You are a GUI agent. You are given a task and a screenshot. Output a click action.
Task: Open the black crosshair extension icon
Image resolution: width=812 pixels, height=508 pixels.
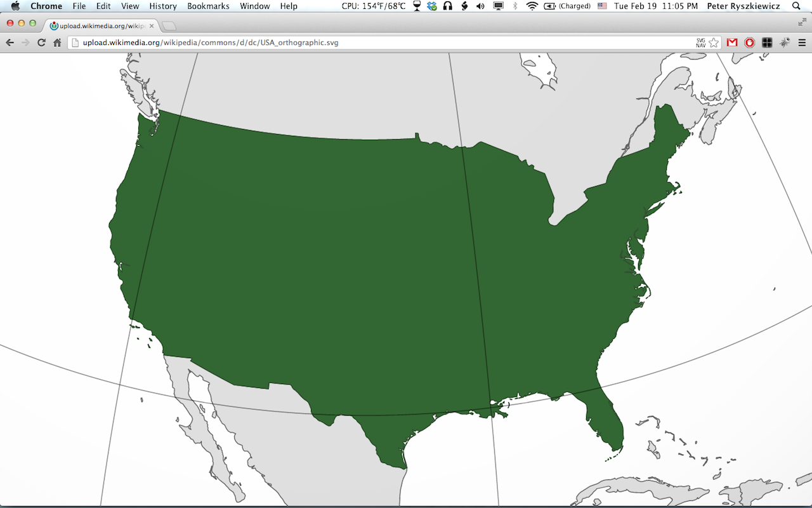click(767, 43)
